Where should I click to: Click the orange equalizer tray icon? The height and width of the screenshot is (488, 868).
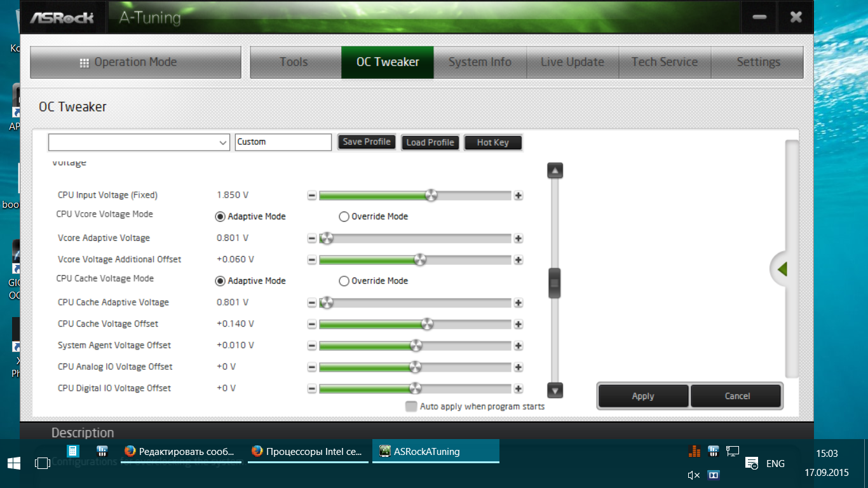694,452
